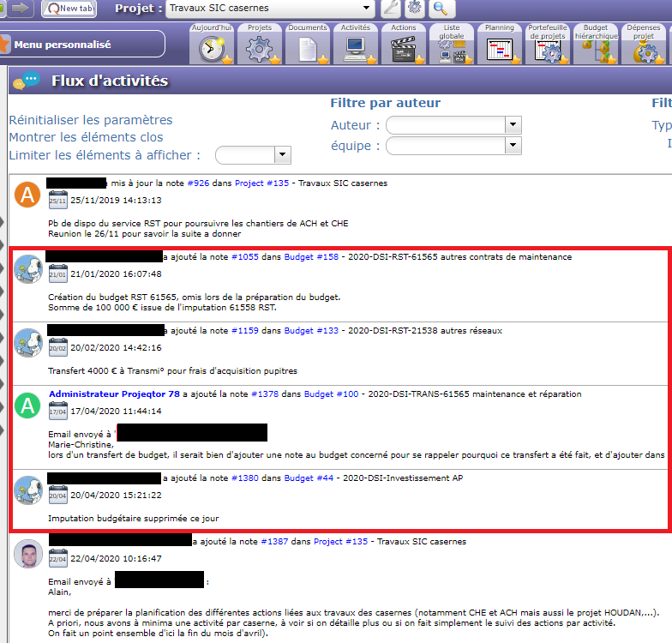Click the orange A avatar of note #926

(x=27, y=195)
